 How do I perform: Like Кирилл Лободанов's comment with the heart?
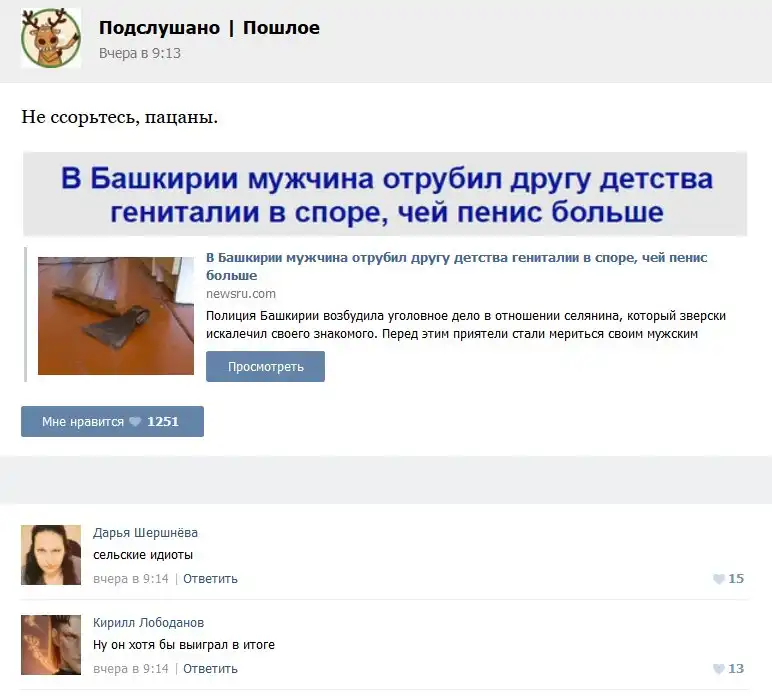[719, 669]
